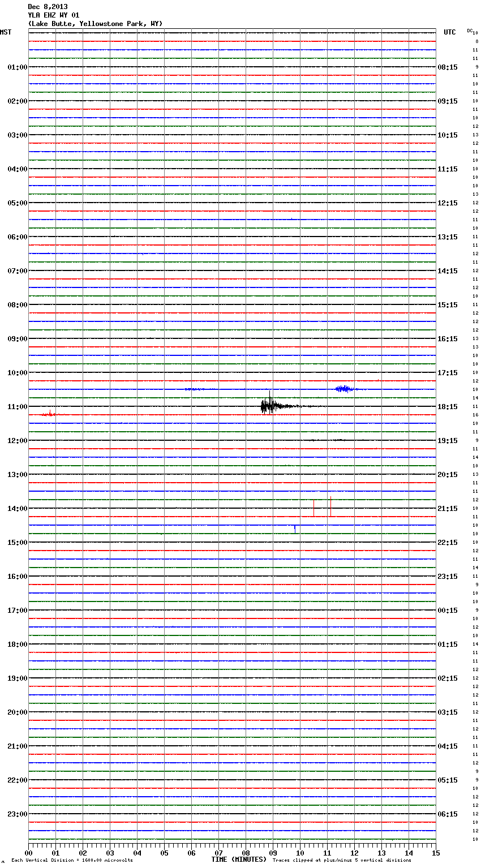The image size is (481, 868).
Task: Click the UTC time zone label
Action: coord(450,32)
